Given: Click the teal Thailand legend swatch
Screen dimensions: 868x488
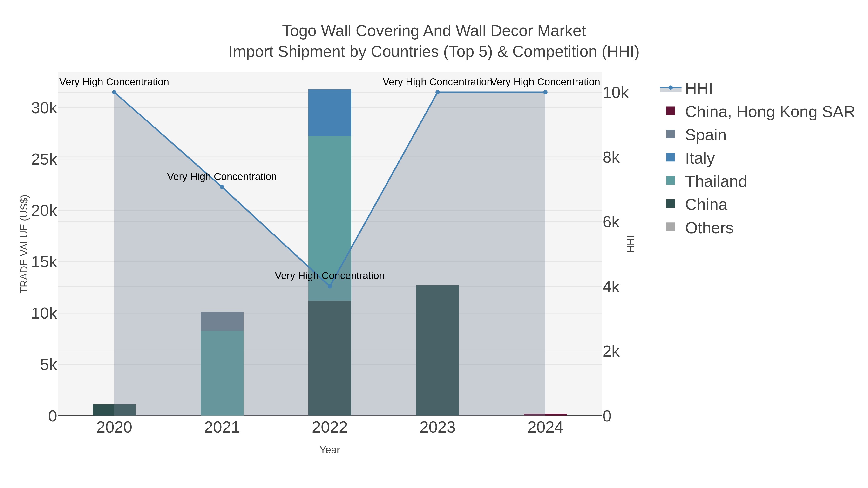Looking at the screenshot, I should [x=671, y=180].
